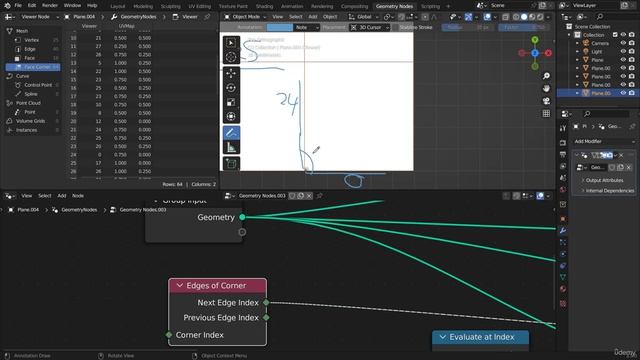
Task: Switch to Shading workspace tab
Action: 264,6
